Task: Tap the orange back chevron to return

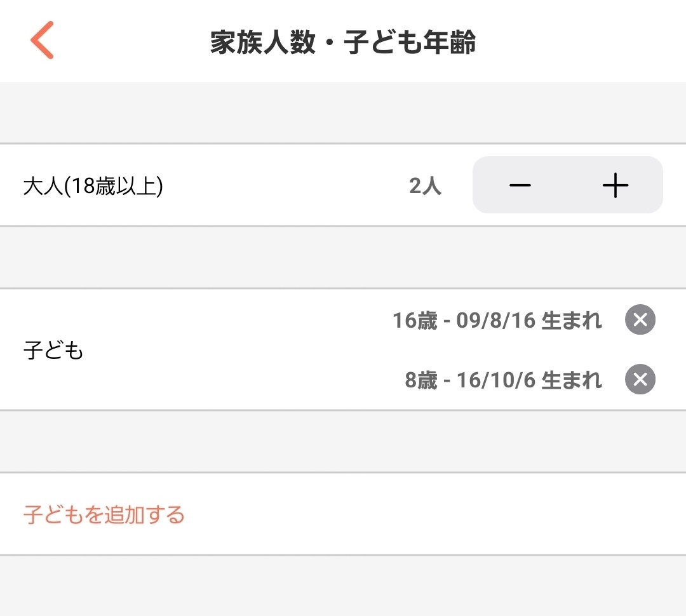Action: point(42,40)
